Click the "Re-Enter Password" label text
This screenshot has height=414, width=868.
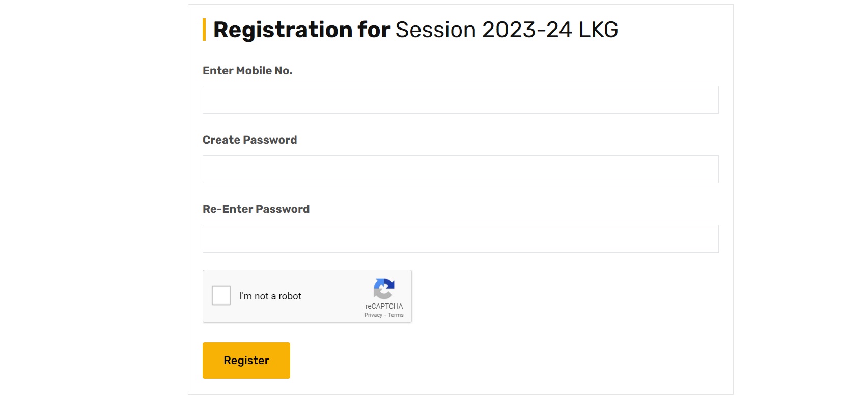click(256, 209)
